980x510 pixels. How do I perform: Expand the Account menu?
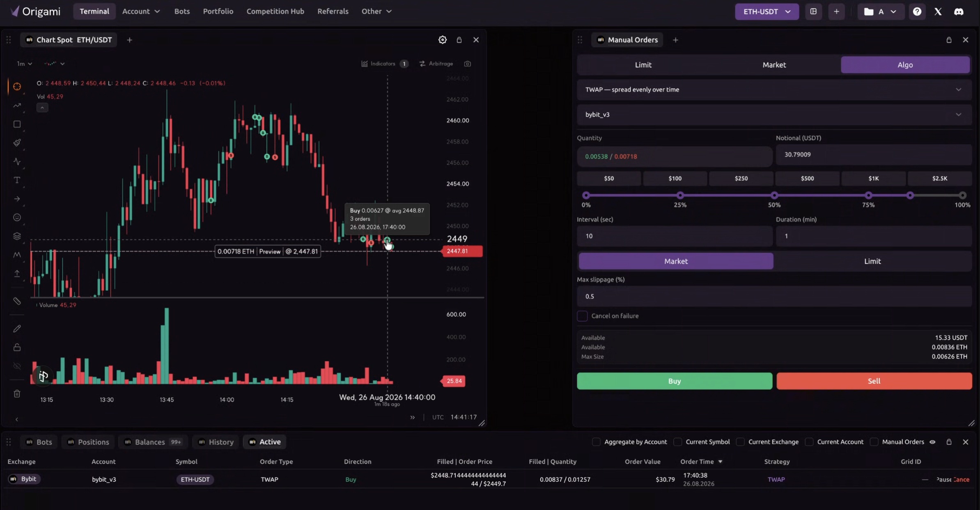[141, 11]
